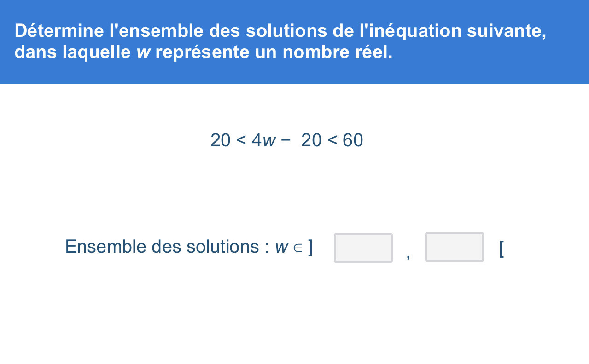Click the "[" bracket after the second box

502,248
